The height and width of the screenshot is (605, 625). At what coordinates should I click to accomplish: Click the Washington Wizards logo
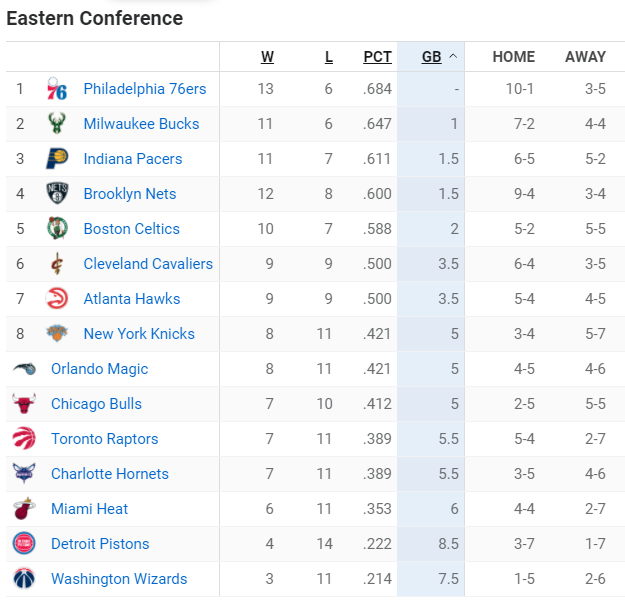click(24, 578)
